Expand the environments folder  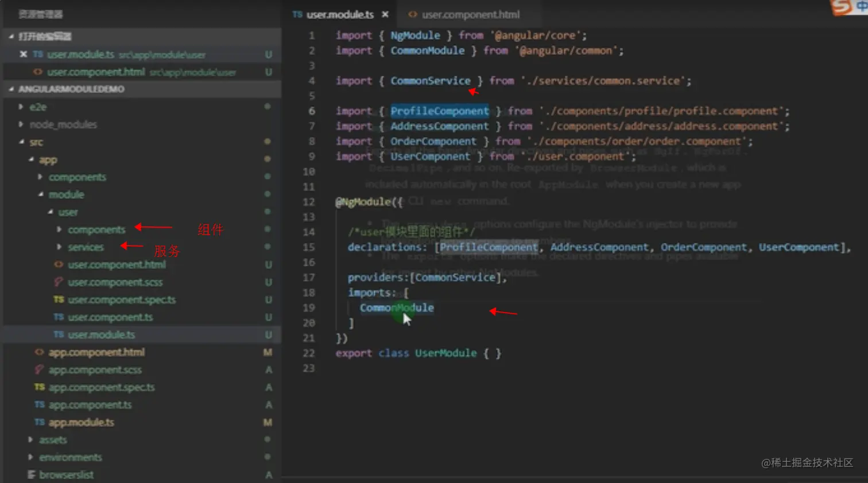[x=31, y=457]
